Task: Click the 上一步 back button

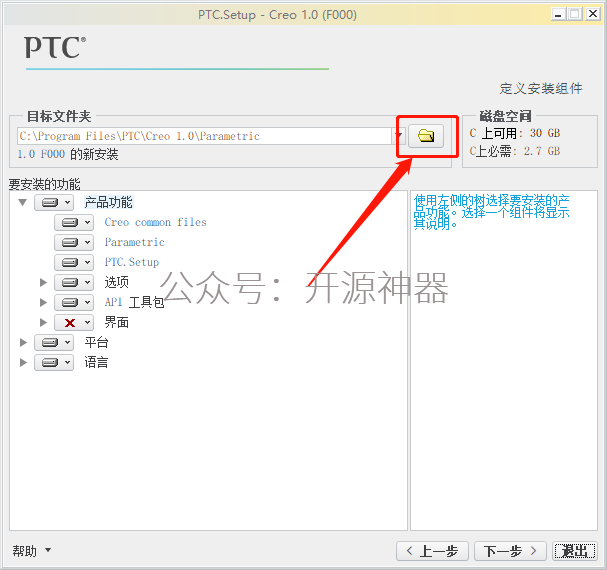Action: point(432,551)
